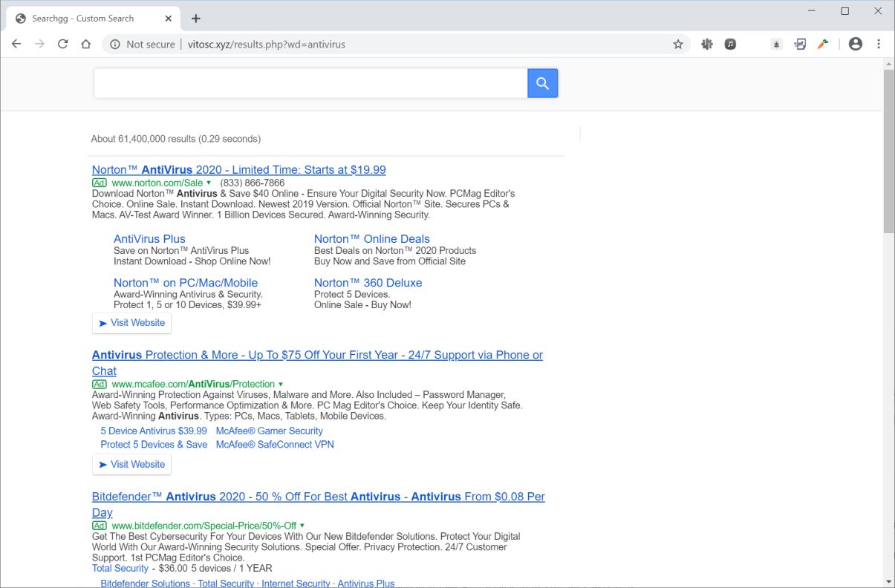Click the carrot extension icon
Viewport: 895px width, 588px height.
(823, 45)
